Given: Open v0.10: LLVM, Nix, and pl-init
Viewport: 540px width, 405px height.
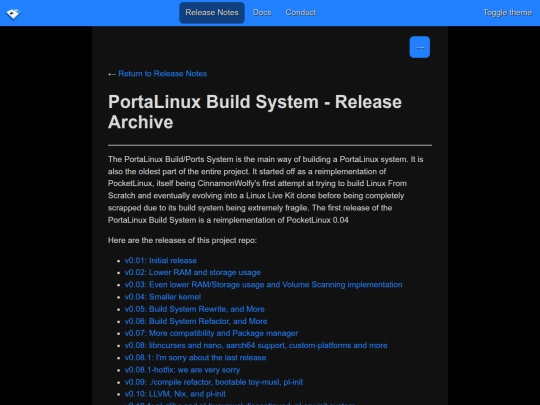Looking at the screenshot, I should [175, 394].
